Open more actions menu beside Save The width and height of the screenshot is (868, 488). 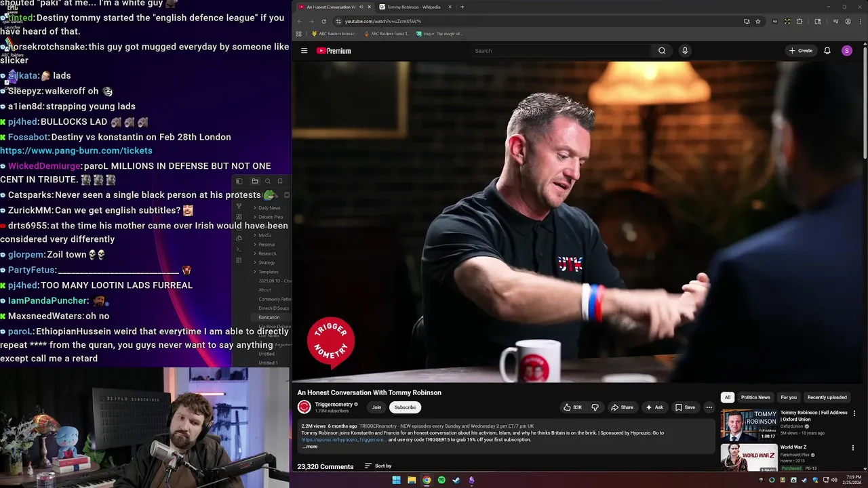tap(709, 407)
